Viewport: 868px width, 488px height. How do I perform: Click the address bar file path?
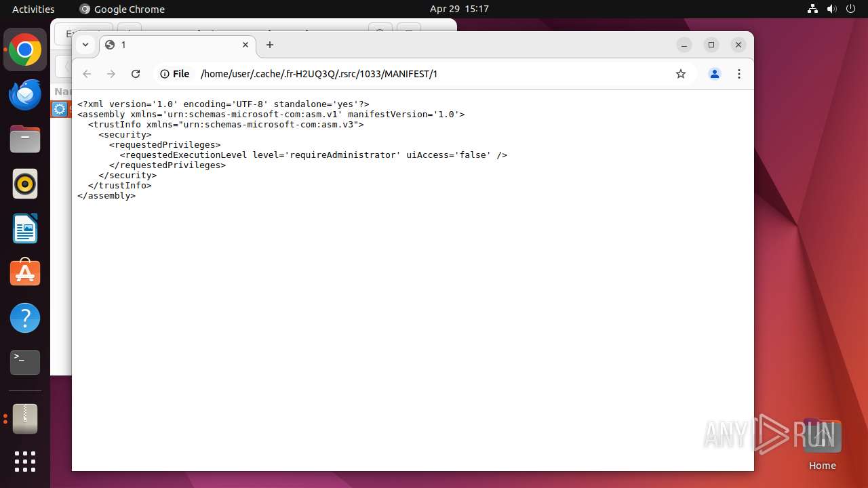[x=319, y=74]
